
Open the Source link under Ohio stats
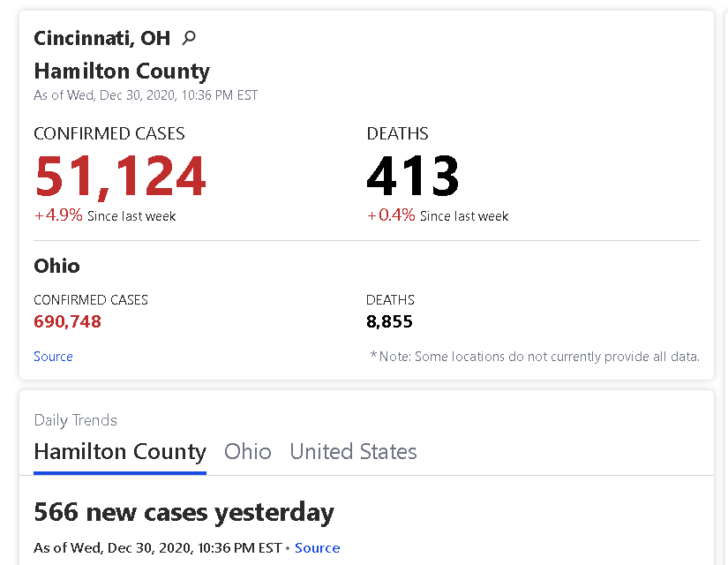(53, 357)
